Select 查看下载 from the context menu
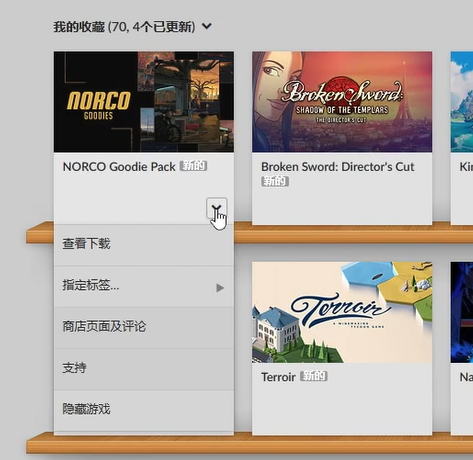The image size is (473, 460). 144,245
